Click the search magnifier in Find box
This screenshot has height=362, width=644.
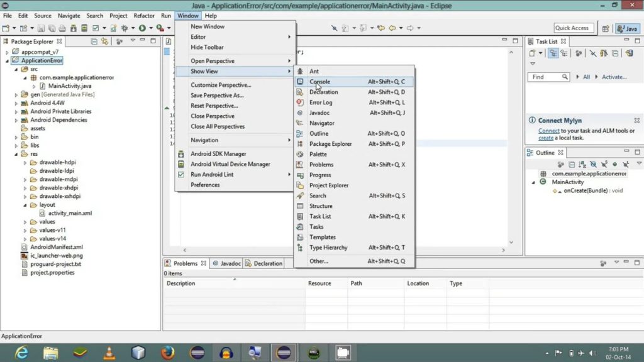pyautogui.click(x=565, y=77)
